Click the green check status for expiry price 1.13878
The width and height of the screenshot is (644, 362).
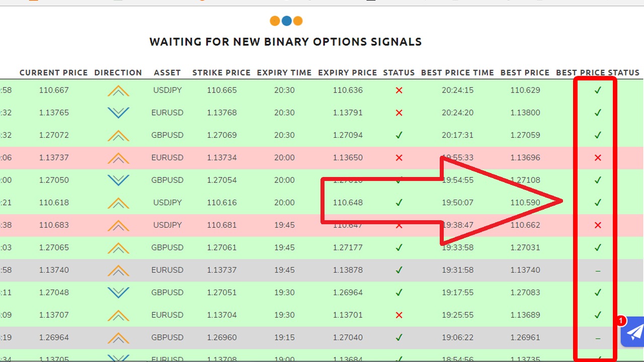click(x=399, y=270)
